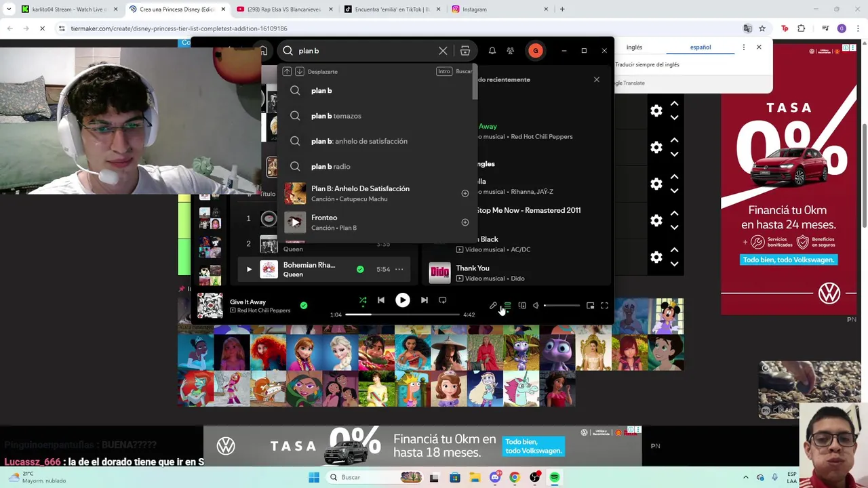Select the 'plan b' search suggestion

377,91
